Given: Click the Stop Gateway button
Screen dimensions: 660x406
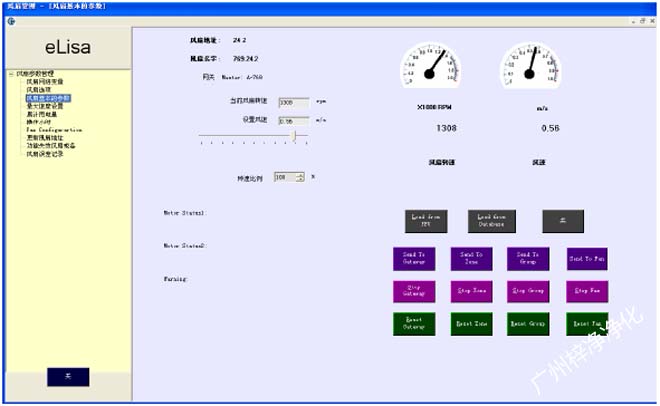Looking at the screenshot, I should click(x=413, y=291).
